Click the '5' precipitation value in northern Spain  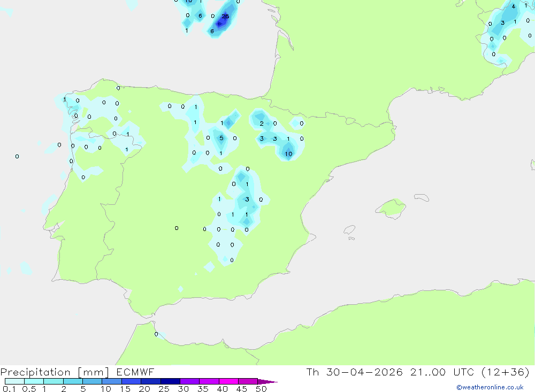click(x=221, y=138)
